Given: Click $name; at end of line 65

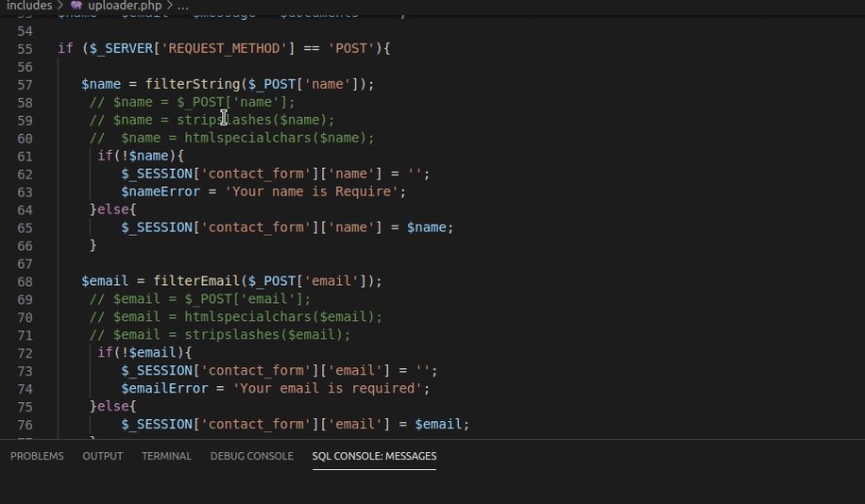Looking at the screenshot, I should (x=431, y=227).
